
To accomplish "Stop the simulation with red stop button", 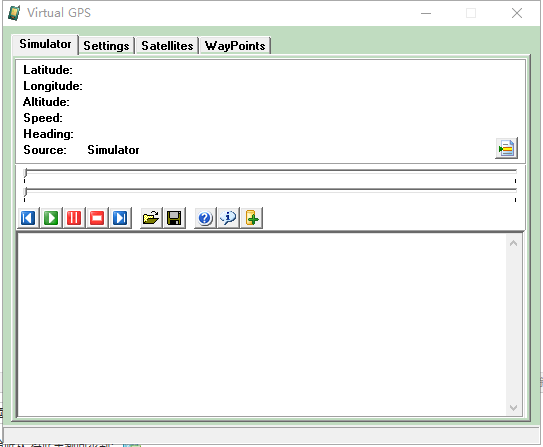I will coord(97,218).
